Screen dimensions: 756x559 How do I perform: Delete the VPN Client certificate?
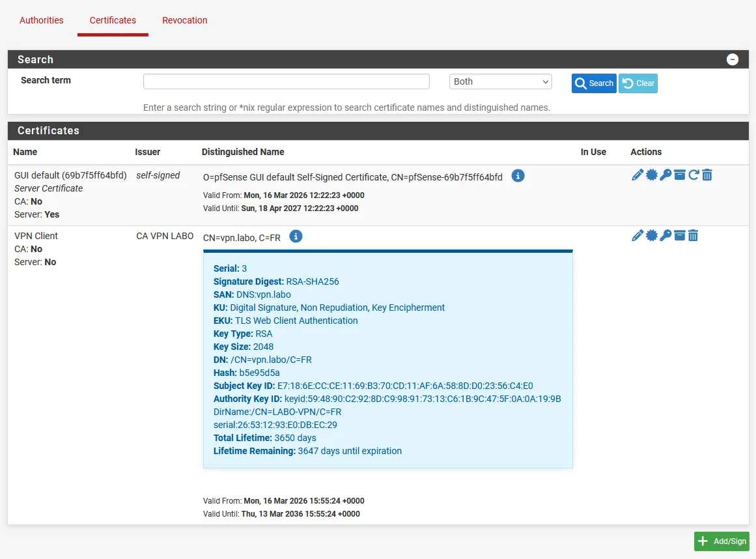[693, 235]
